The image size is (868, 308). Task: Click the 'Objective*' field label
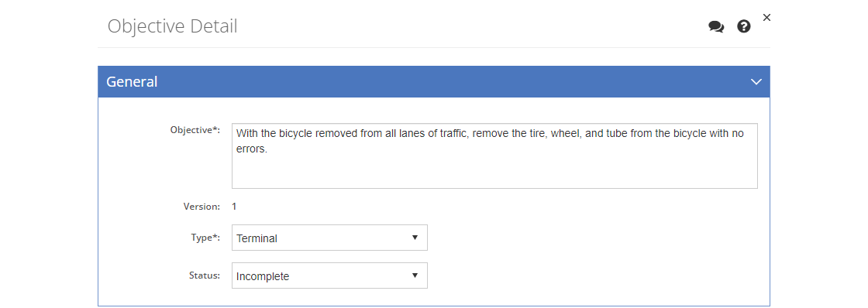195,131
